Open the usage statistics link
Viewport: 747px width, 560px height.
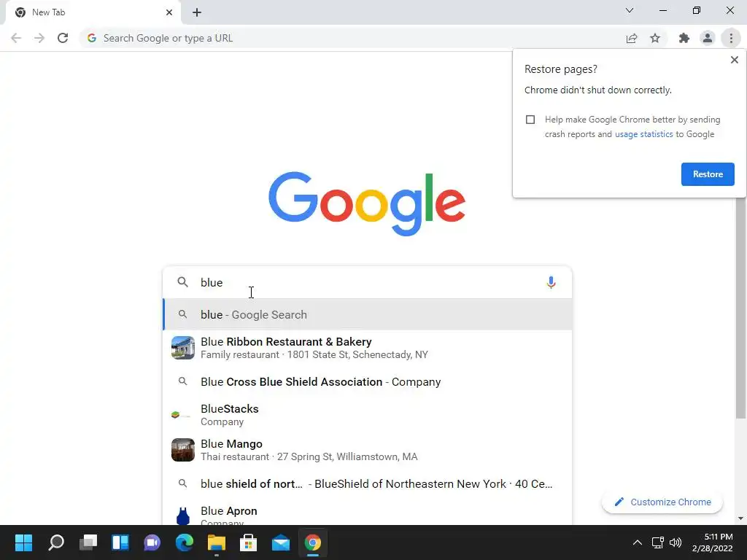coord(643,134)
